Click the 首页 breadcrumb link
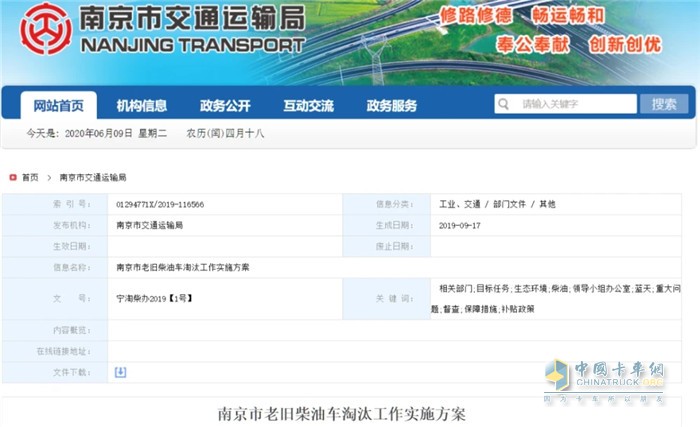Image resolution: width=700 pixels, height=427 pixels. coord(30,177)
